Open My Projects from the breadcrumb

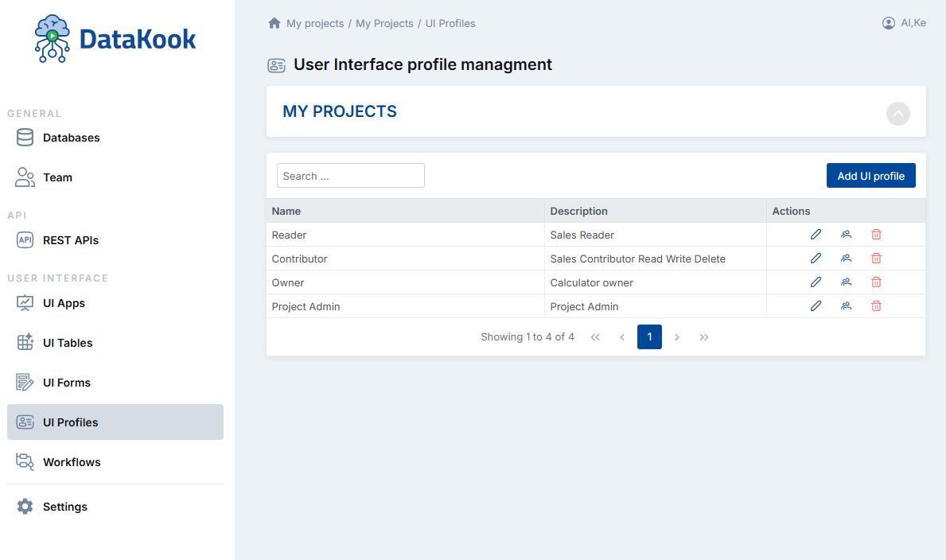pyautogui.click(x=384, y=23)
